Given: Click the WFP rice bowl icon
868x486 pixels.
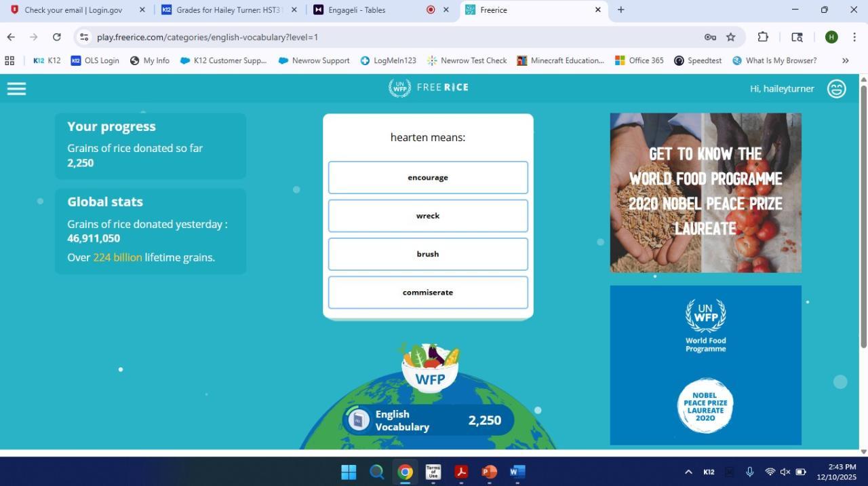Looking at the screenshot, I should [x=430, y=368].
